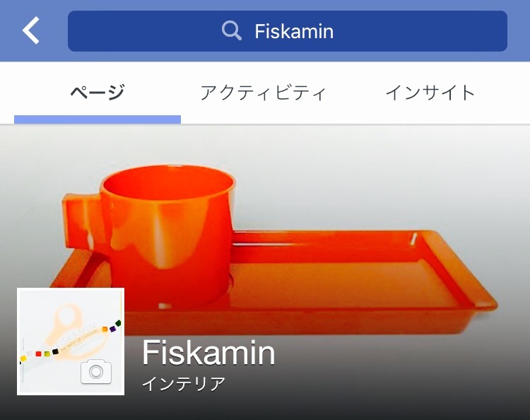Switch to the アクティビティ tab
530x420 pixels.
point(263,93)
